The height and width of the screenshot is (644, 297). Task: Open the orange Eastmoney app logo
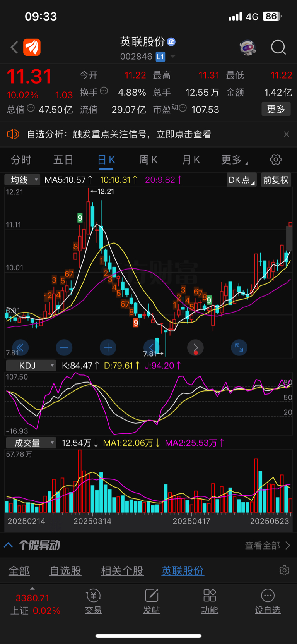32,47
